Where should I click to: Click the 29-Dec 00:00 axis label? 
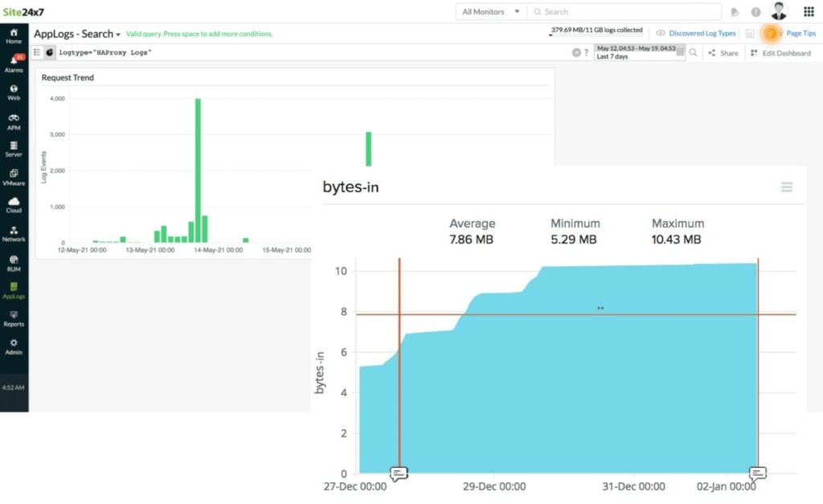(494, 486)
